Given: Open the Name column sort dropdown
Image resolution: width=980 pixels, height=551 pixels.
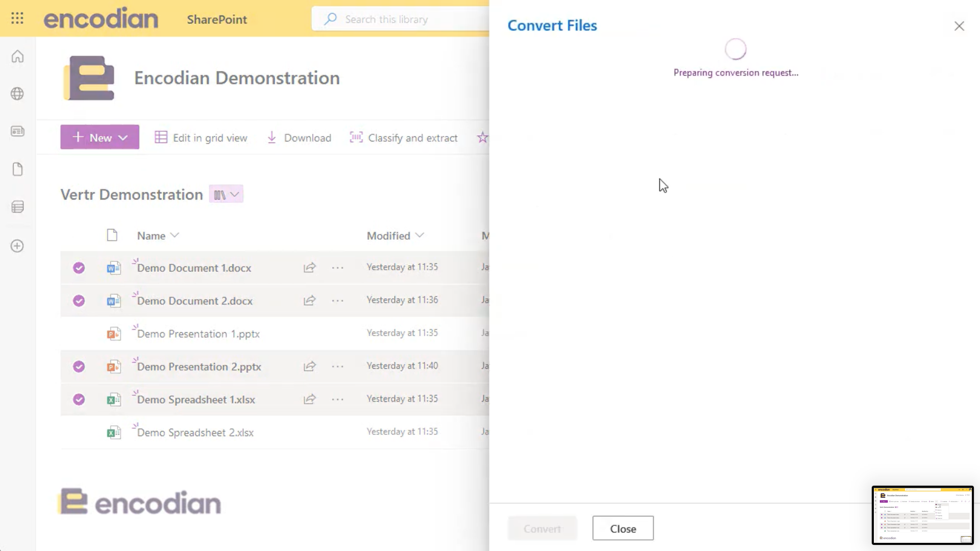Looking at the screenshot, I should (x=175, y=235).
